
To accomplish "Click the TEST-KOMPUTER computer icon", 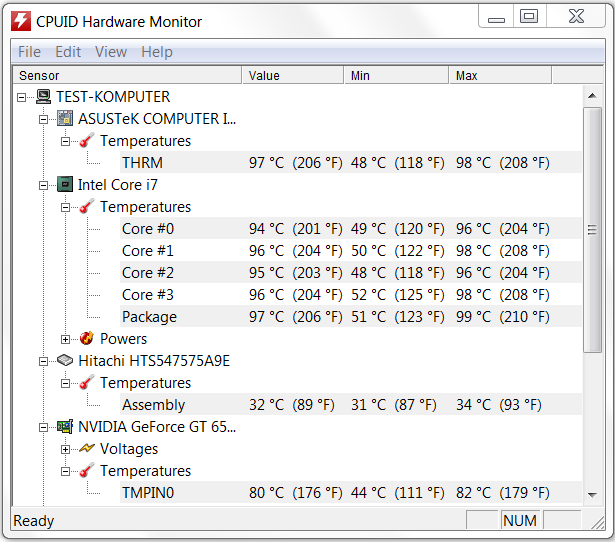I will 44,96.
